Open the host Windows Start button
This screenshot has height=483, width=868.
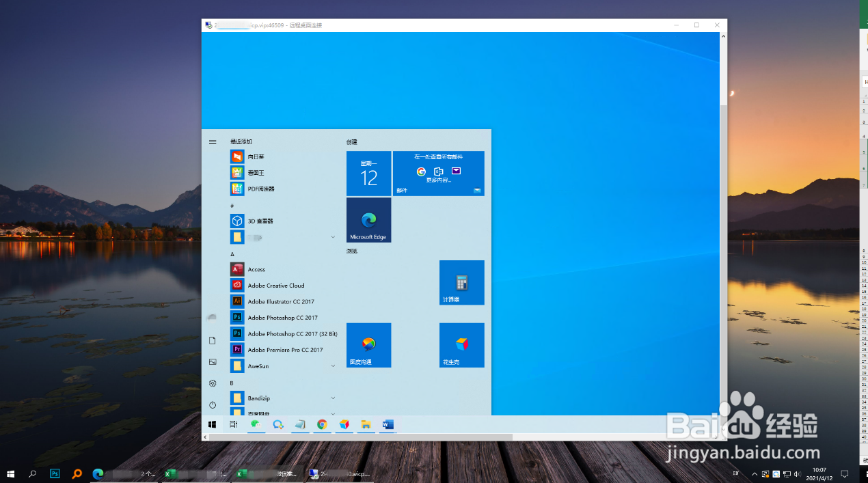point(11,473)
